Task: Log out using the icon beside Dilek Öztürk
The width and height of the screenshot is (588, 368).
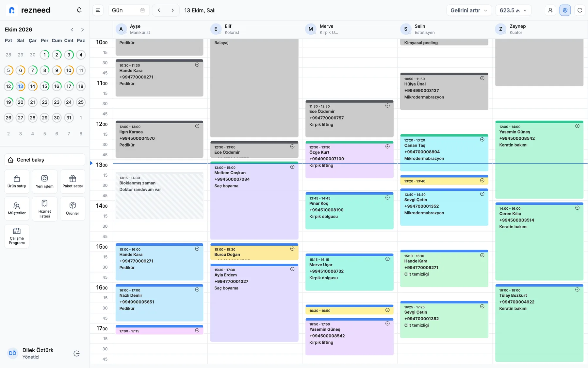Action: pyautogui.click(x=77, y=353)
